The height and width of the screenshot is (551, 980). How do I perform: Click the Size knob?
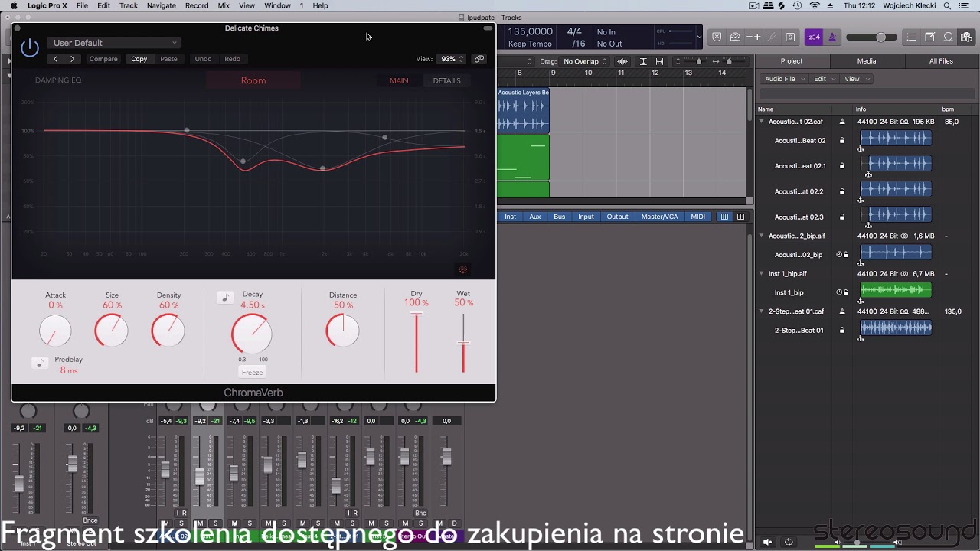(112, 331)
